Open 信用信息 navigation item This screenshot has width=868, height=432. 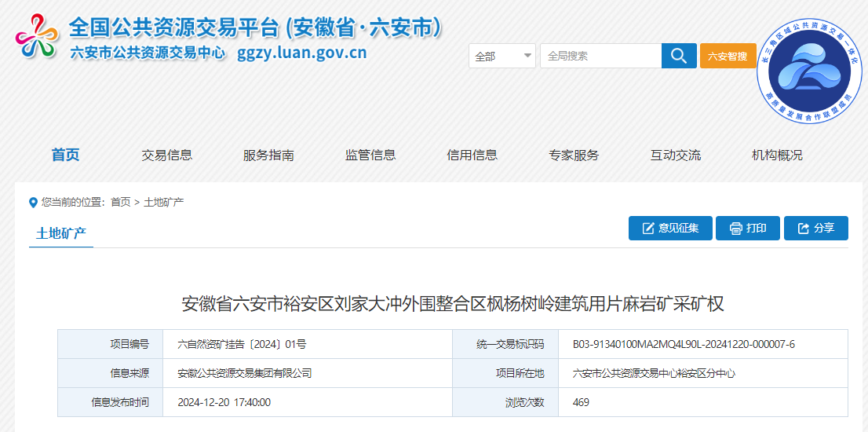(x=472, y=156)
